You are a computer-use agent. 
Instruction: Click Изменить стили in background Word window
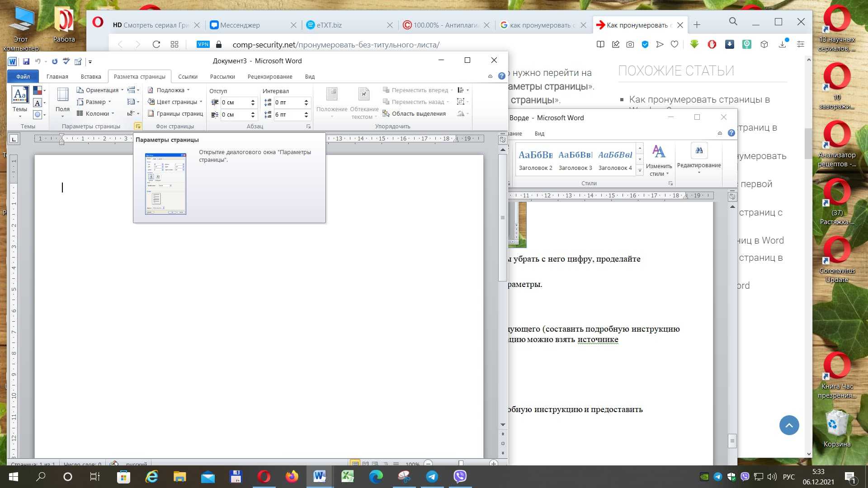pyautogui.click(x=659, y=160)
